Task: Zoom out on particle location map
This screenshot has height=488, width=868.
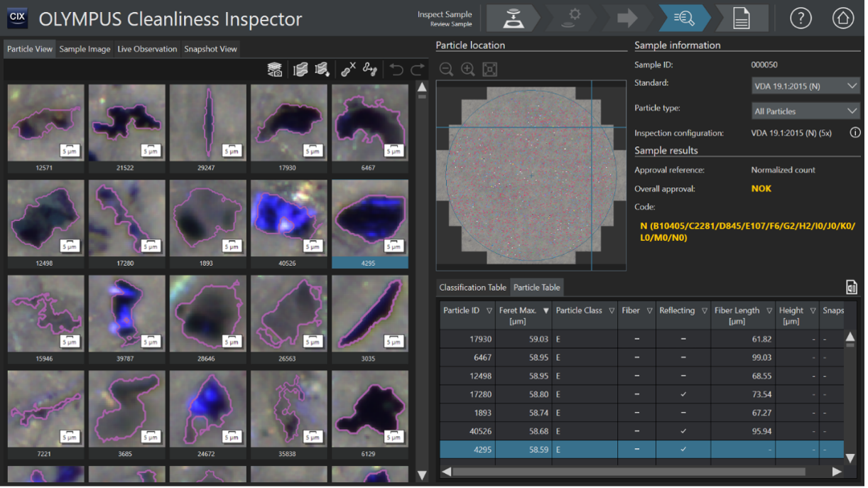Action: pos(446,69)
